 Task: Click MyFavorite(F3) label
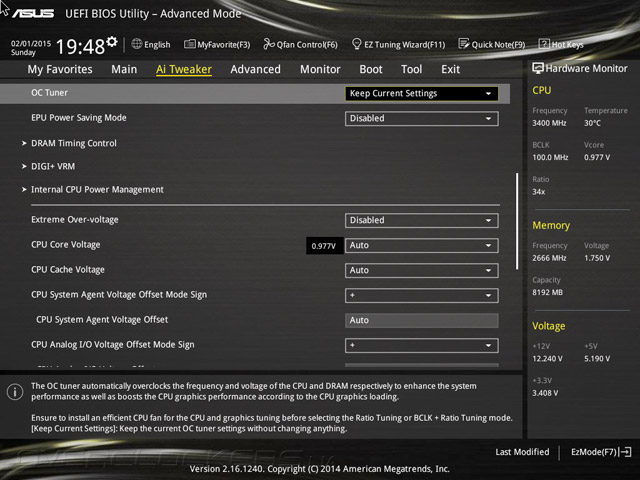tap(224, 44)
